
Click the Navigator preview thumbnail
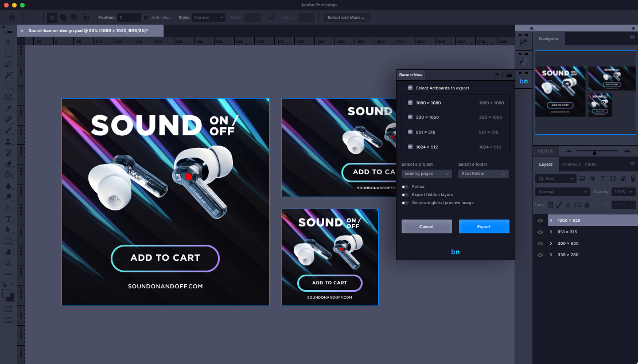[x=585, y=92]
